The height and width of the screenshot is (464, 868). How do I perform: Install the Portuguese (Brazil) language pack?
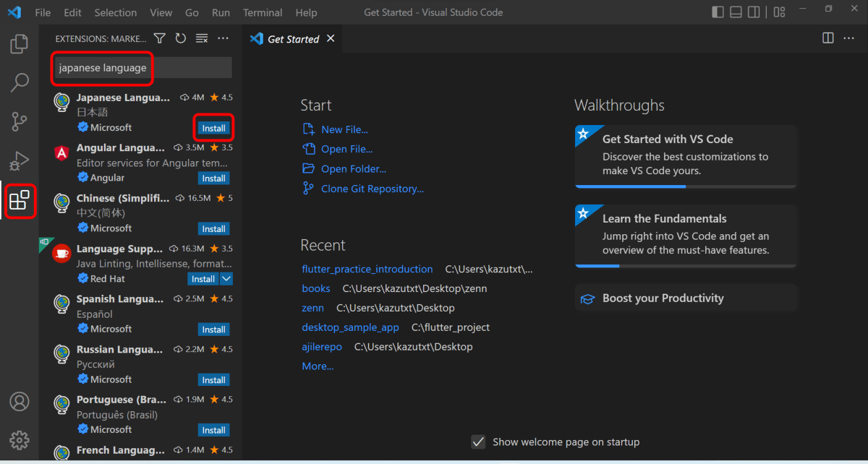(x=213, y=430)
